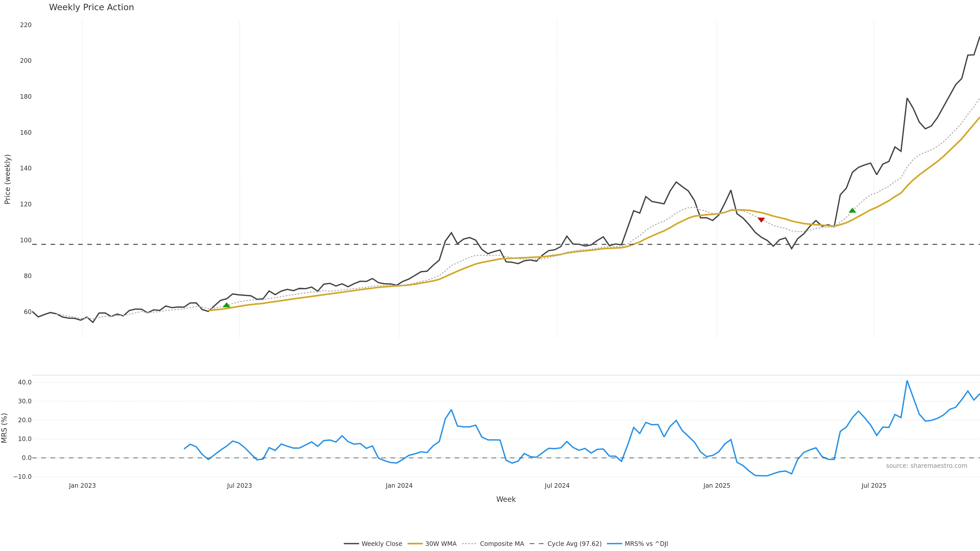Open the sharemaestro.com source text

coord(926,466)
